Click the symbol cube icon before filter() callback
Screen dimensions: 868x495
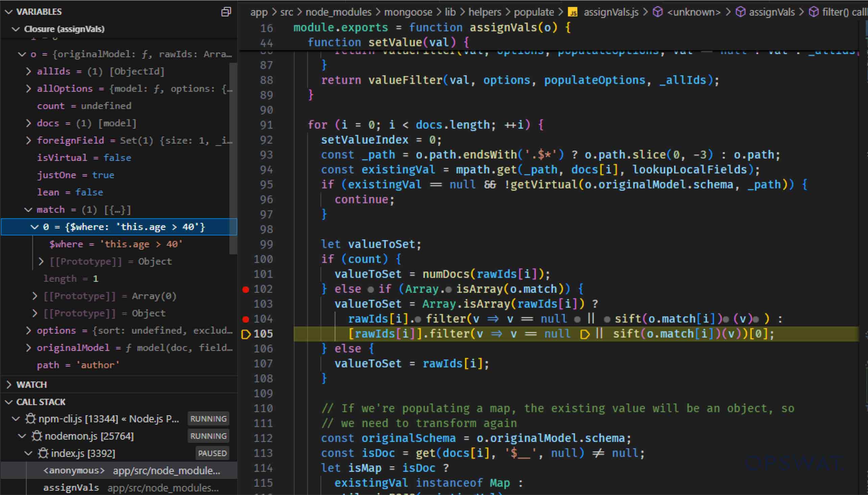(813, 12)
